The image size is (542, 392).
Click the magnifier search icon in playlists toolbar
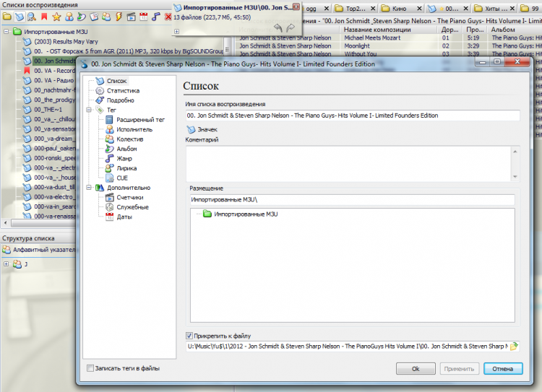(x=32, y=16)
